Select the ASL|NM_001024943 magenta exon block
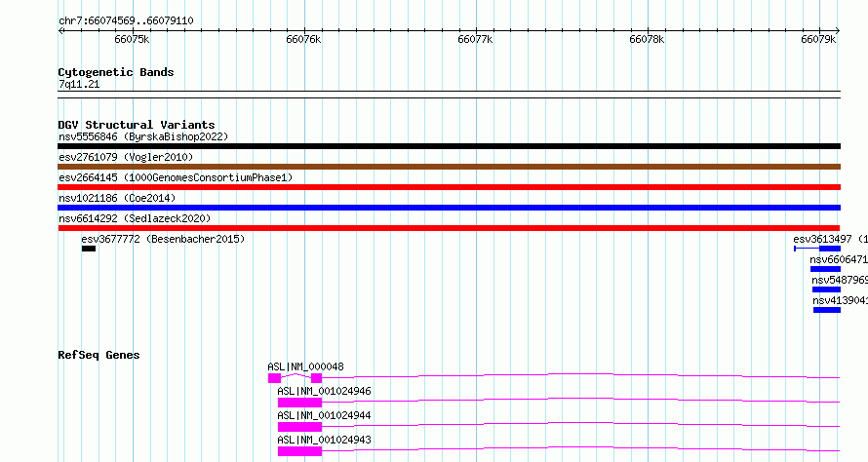The image size is (868, 462). point(299,451)
